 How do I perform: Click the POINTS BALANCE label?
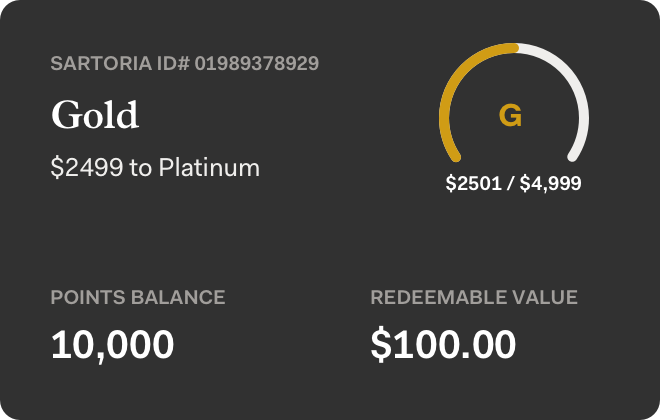coord(138,297)
